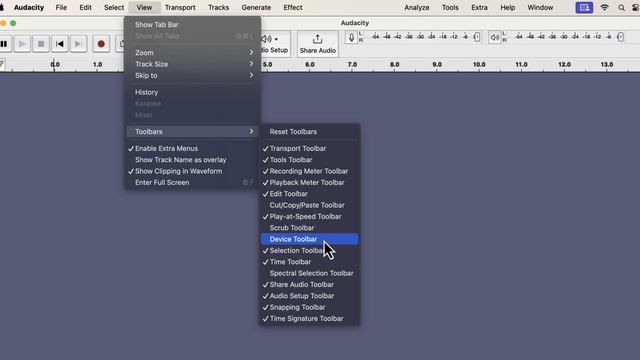Enable the Spectral Selection Toolbar
Screen dimensions: 640x360
pyautogui.click(x=309, y=273)
